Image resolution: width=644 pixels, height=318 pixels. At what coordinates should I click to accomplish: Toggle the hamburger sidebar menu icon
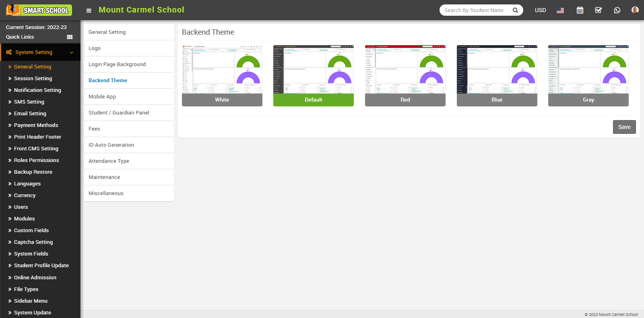pyautogui.click(x=89, y=10)
